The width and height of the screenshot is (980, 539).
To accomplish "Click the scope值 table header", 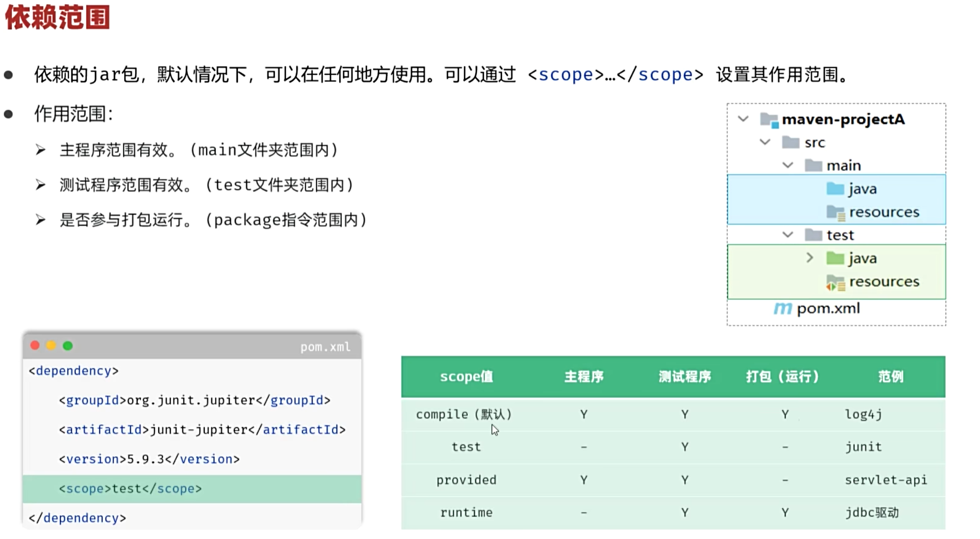I will 466,377.
